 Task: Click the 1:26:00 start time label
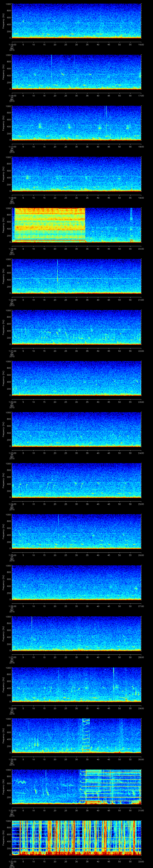click(x=12, y=606)
